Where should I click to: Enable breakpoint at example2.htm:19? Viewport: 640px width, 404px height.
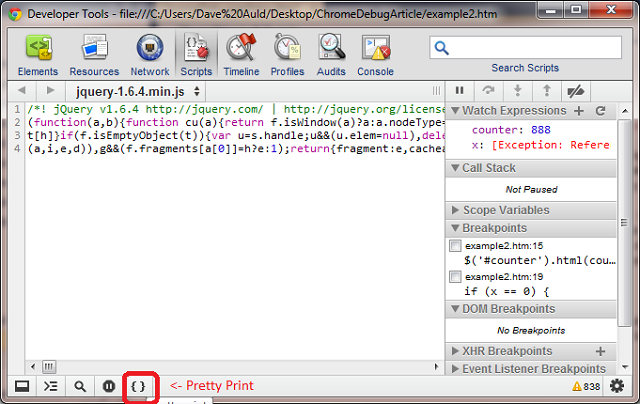tap(455, 277)
